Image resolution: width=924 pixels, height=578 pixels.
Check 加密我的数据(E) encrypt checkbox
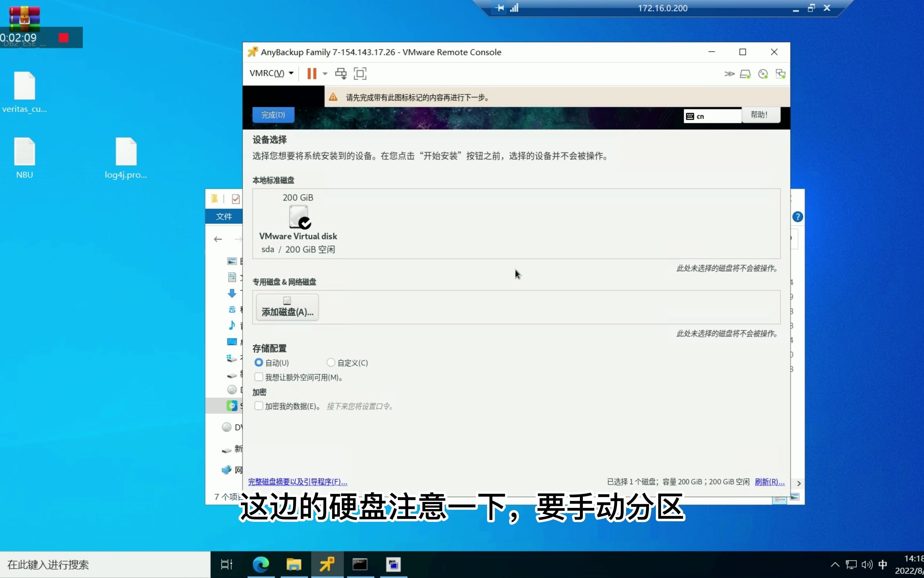[259, 406]
